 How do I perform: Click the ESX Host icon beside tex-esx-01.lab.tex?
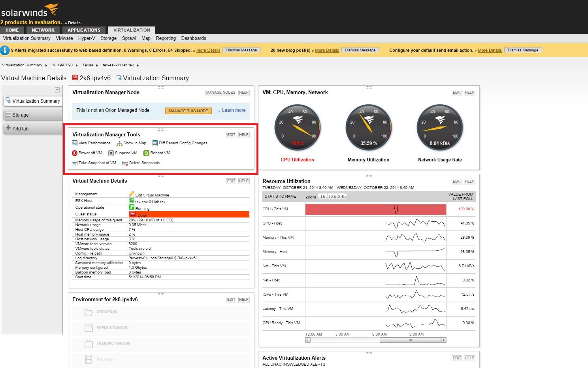click(x=132, y=201)
